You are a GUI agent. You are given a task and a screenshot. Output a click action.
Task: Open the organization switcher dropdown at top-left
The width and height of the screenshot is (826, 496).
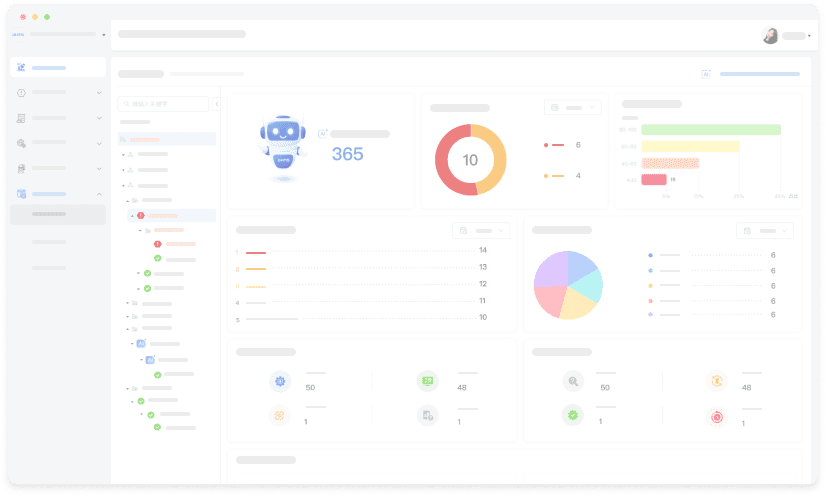[60, 35]
